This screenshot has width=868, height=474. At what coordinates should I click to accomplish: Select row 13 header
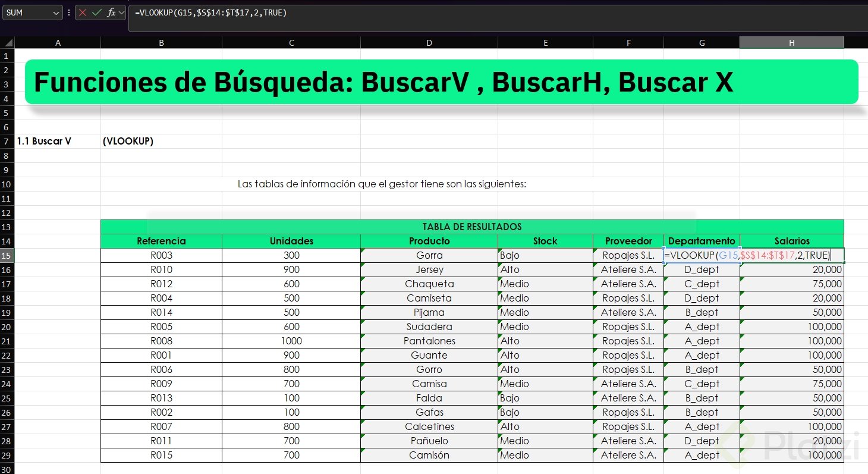tap(7, 227)
